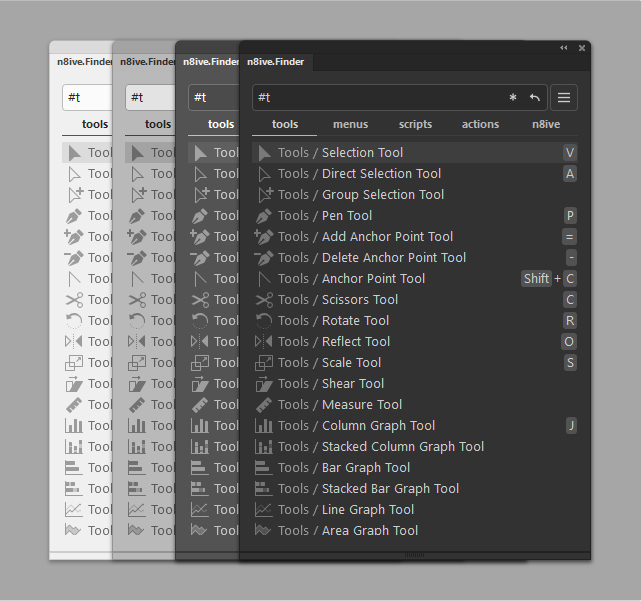Click the return arrow icon in the search field

(x=535, y=98)
